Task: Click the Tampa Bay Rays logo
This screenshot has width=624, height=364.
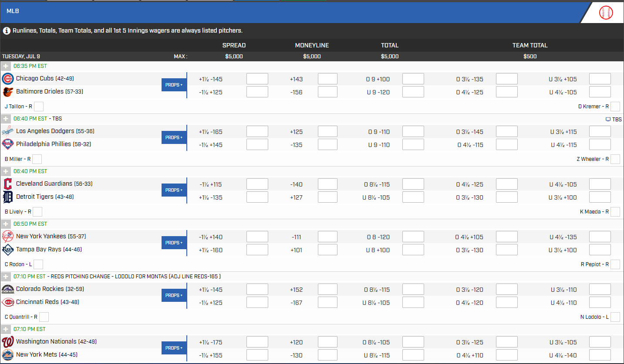Action: click(8, 250)
